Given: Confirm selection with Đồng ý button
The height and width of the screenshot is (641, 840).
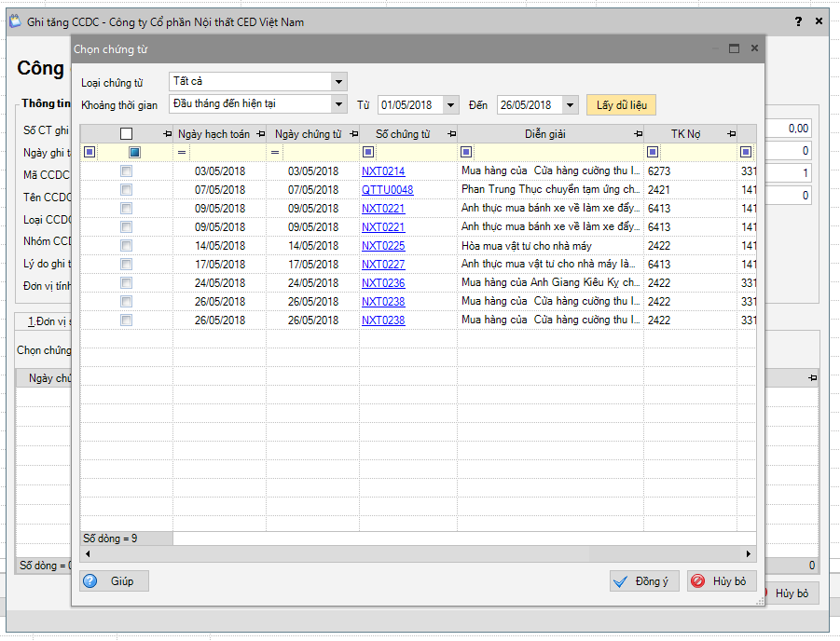Looking at the screenshot, I should point(642,581).
